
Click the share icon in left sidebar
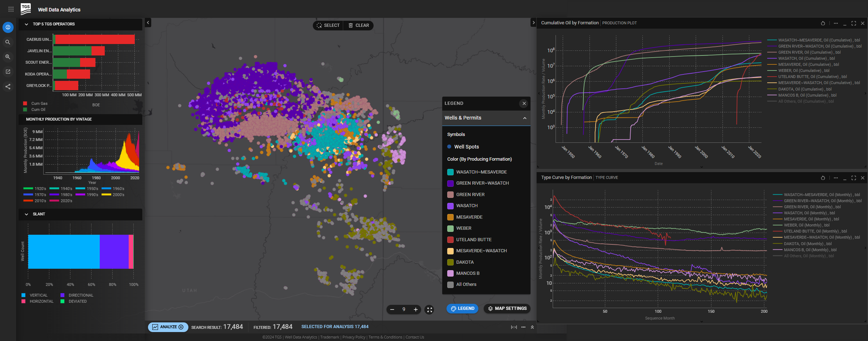[8, 87]
